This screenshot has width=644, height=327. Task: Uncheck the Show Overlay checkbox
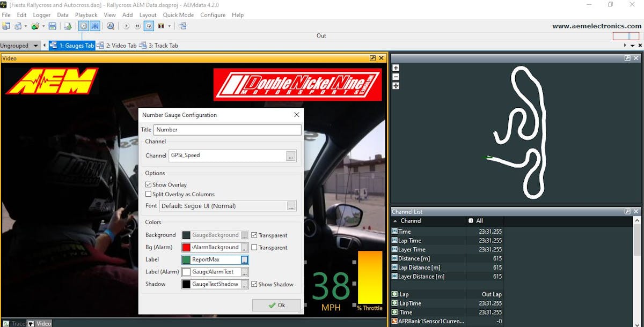coord(149,185)
